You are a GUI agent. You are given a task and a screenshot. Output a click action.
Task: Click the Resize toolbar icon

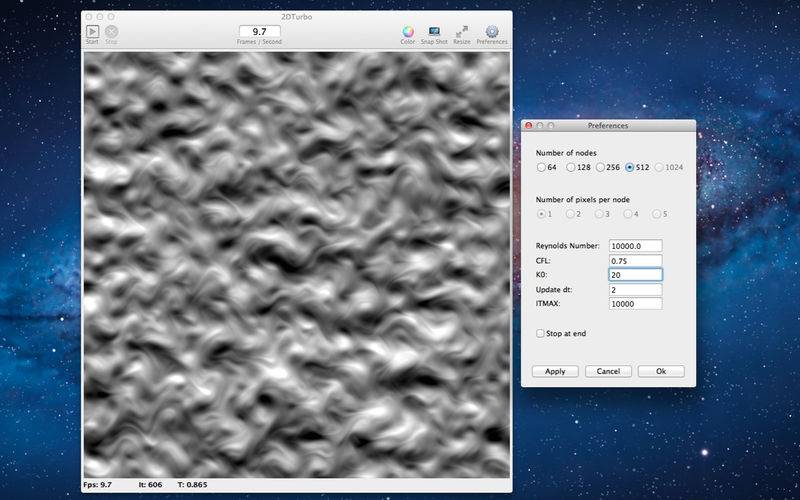click(x=462, y=32)
